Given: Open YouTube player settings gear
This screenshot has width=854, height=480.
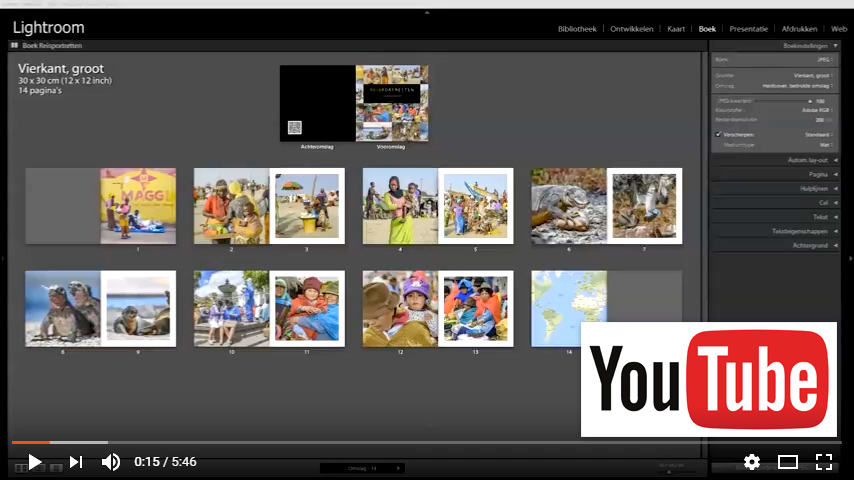Looking at the screenshot, I should point(752,462).
